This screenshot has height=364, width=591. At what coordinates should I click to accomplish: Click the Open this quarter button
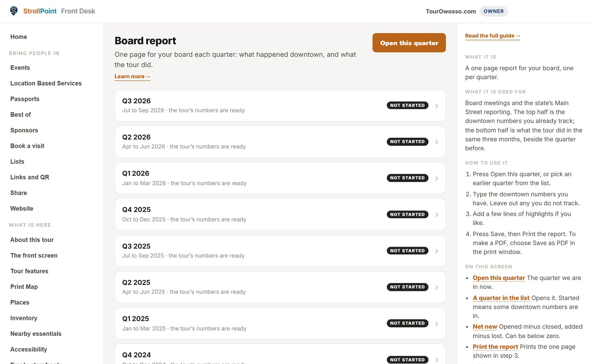[409, 43]
